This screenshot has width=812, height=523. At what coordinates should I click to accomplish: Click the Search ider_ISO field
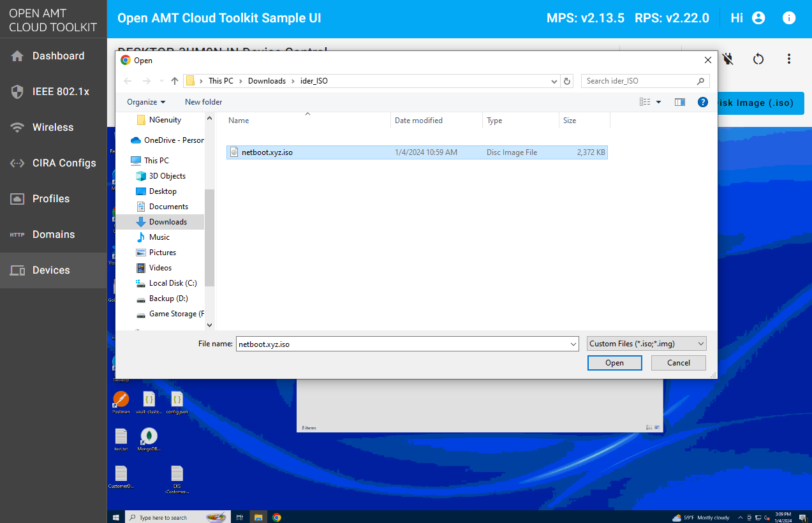[640, 81]
